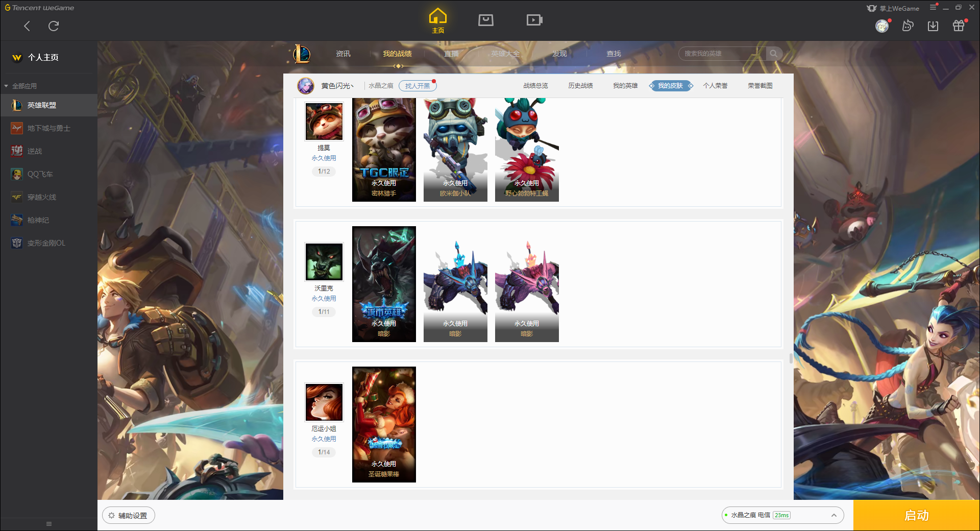Select 变形金刚OL in the sidebar

48,243
